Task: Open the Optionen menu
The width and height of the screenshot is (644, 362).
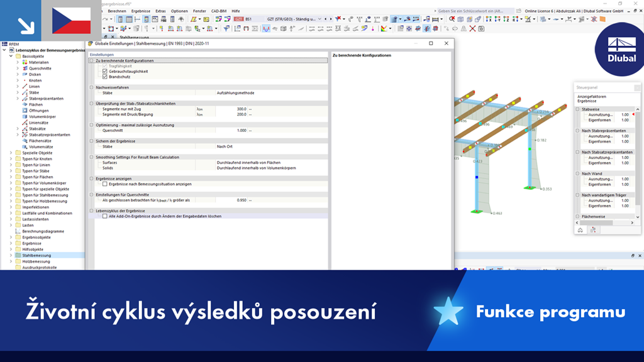Action: 179,10
